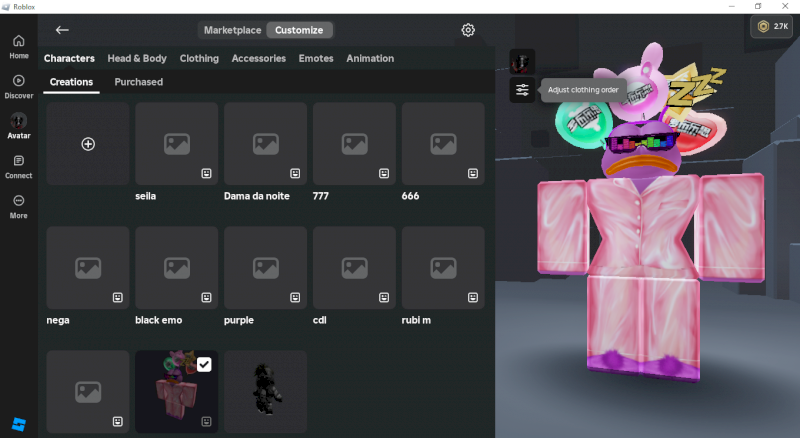Select the black character outfit thumbnail
Image resolution: width=800 pixels, height=438 pixels.
pos(265,391)
